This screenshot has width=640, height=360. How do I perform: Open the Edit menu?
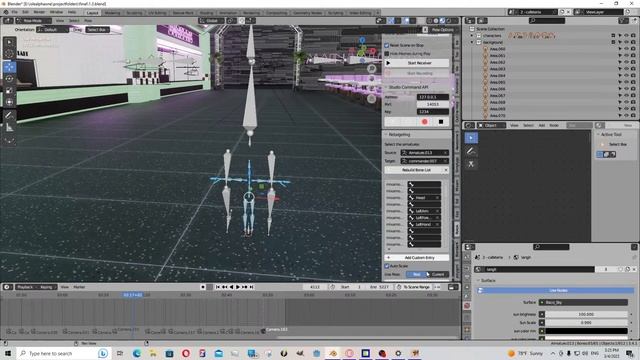pyautogui.click(x=25, y=12)
